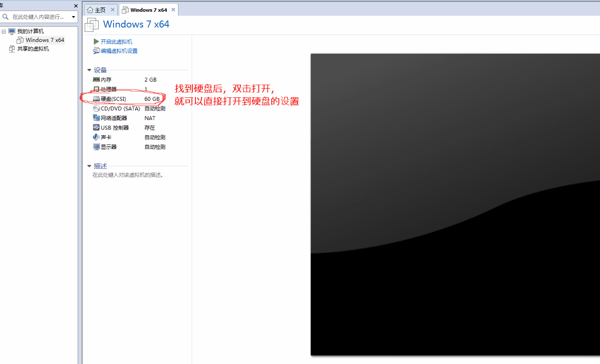Close the library panel
This screenshot has height=364, width=600.
(76, 6)
